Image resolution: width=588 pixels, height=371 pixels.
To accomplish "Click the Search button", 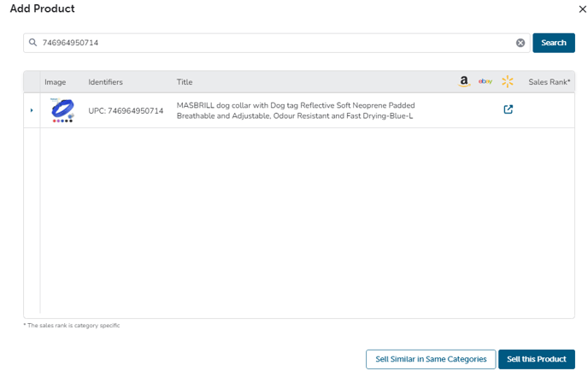I will point(554,43).
